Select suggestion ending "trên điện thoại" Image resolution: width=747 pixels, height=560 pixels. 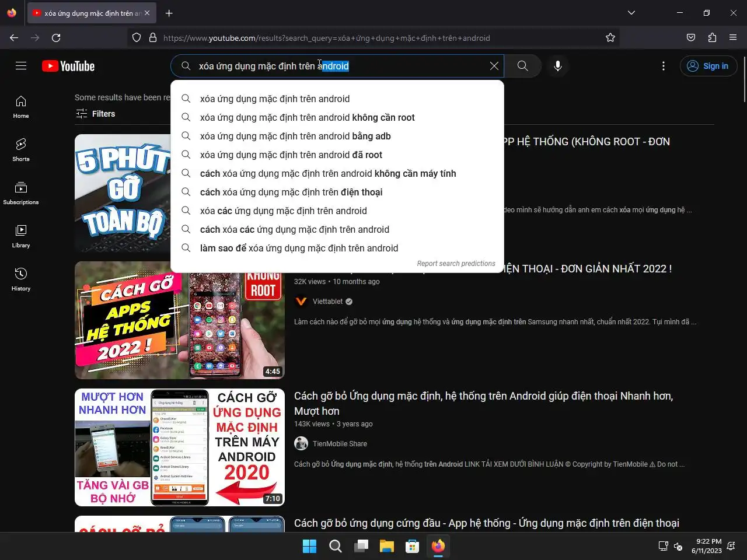(x=337, y=192)
